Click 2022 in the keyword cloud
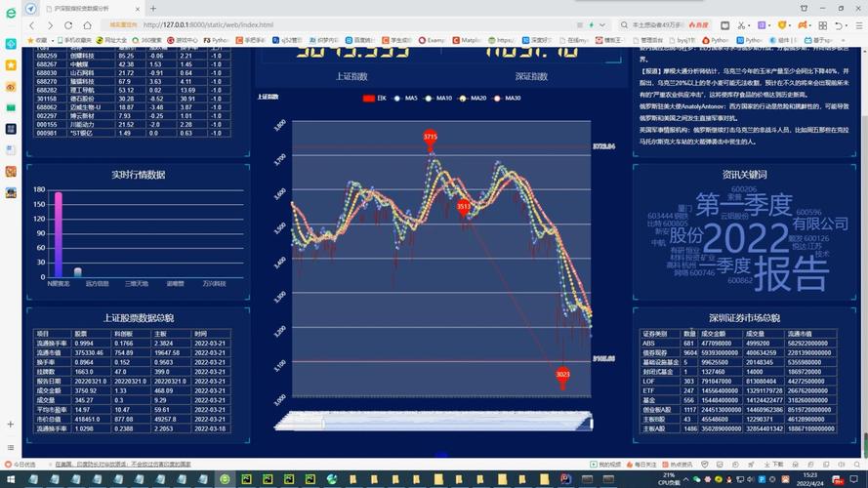Image resolution: width=868 pixels, height=488 pixels. click(745, 238)
